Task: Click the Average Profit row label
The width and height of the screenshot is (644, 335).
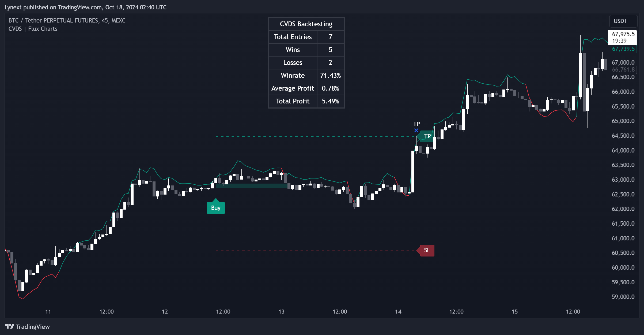Action: click(x=293, y=88)
